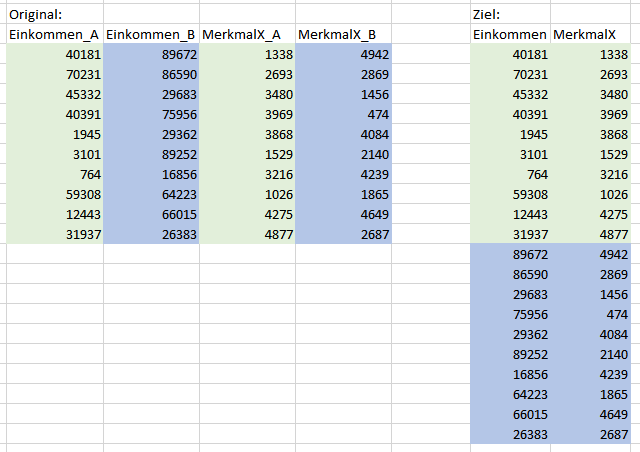Select 26383 in the Einkommen_B column
This screenshot has width=640, height=452.
pos(151,234)
